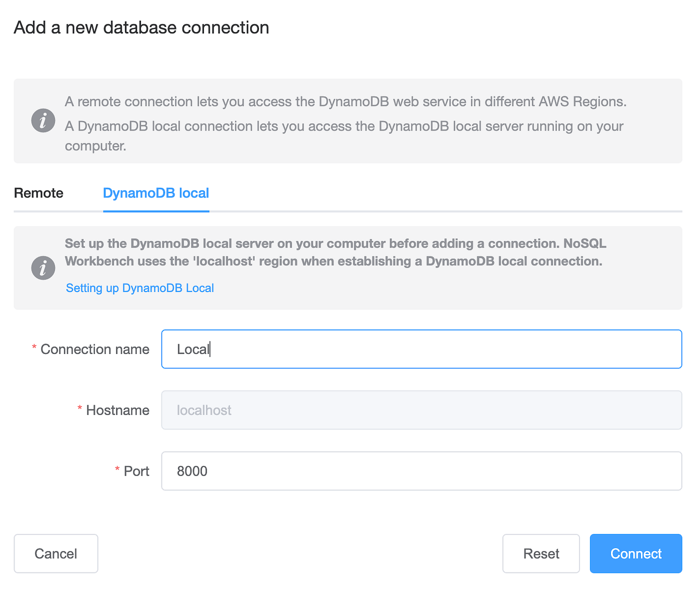700x589 pixels.
Task: Focus the Connection name input field
Action: pyautogui.click(x=421, y=349)
